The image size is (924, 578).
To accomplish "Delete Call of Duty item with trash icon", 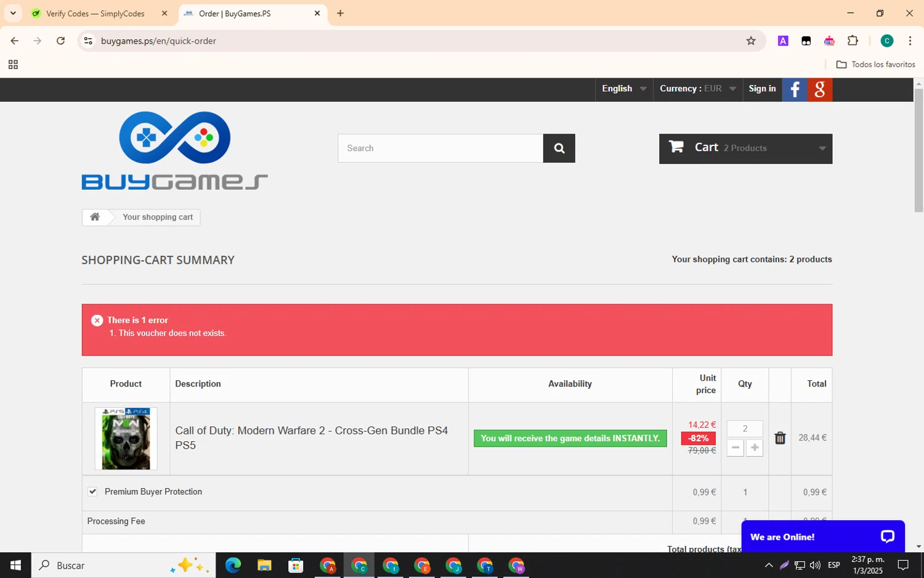I will coord(780,438).
